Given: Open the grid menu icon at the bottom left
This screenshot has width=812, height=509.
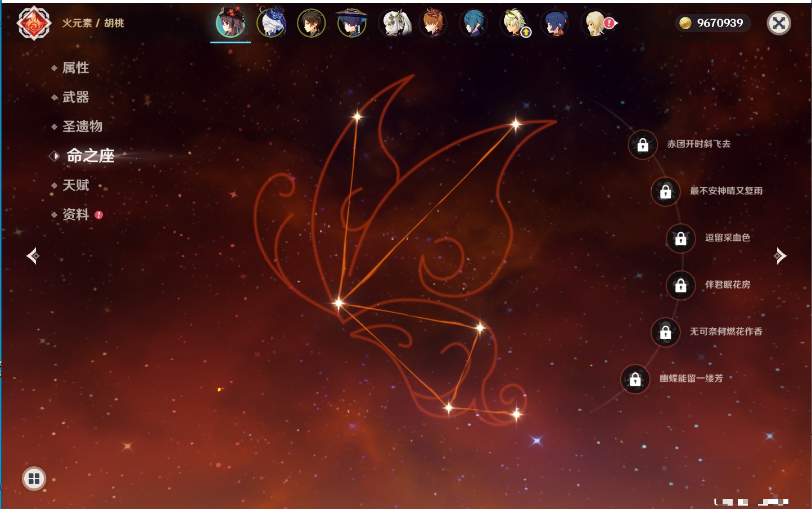Looking at the screenshot, I should click(x=34, y=479).
